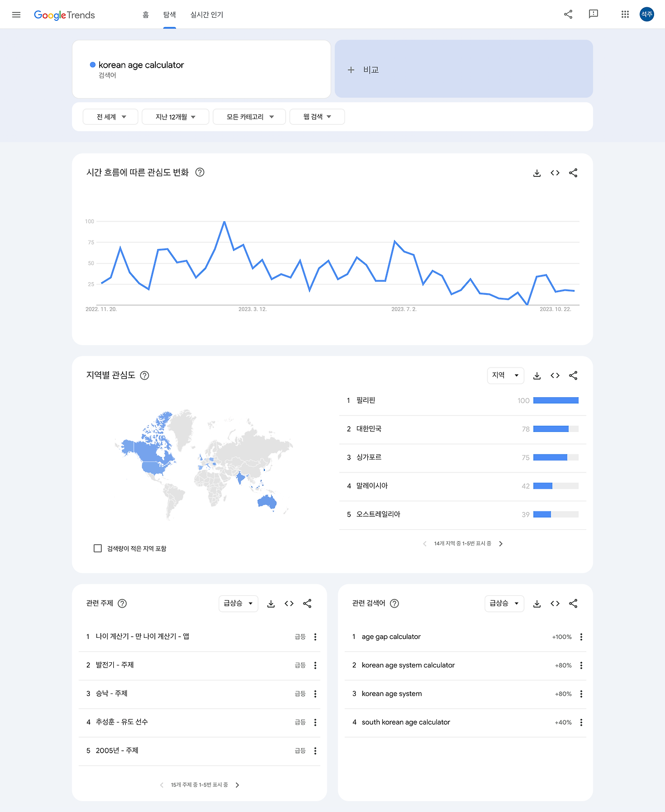Download 지역별 관심도 data

(x=537, y=375)
